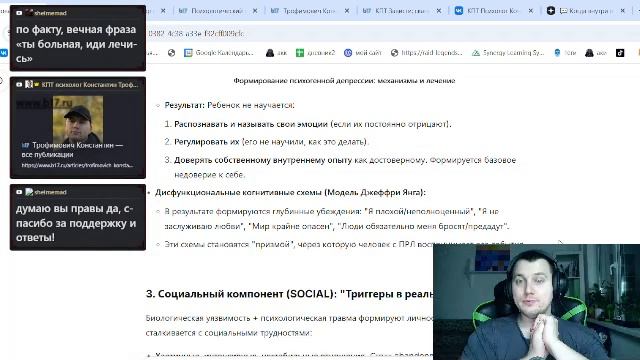Click 'Доверять собственному внутреннему опыту' list item

coord(345,167)
